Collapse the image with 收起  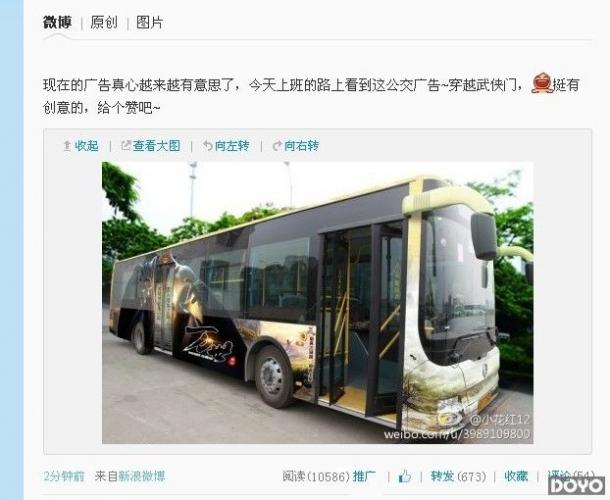pos(86,146)
